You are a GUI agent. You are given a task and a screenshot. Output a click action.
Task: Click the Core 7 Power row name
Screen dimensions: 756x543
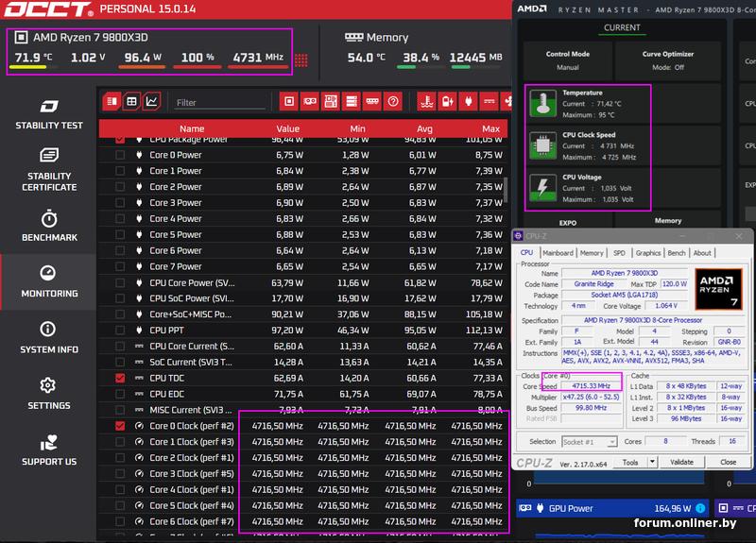176,266
